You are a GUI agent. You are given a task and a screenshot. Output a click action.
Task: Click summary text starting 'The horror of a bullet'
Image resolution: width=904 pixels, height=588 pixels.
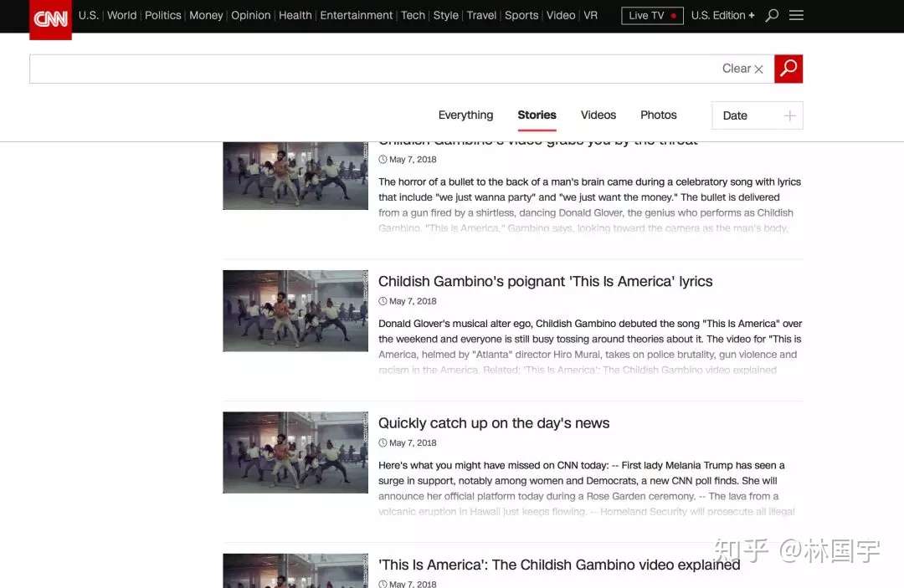click(x=589, y=205)
